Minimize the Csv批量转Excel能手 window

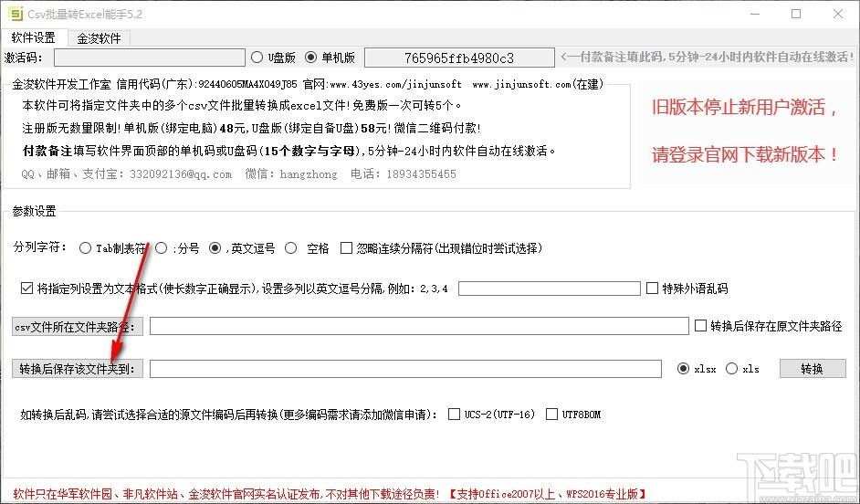(x=755, y=15)
